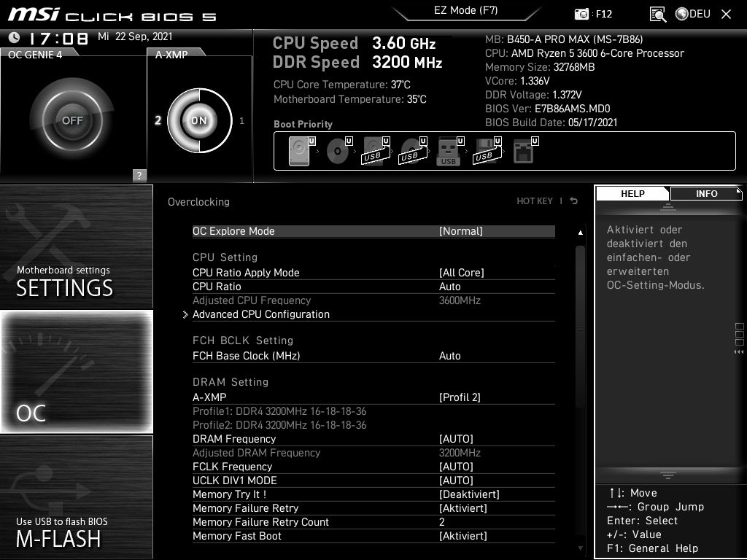Open the M-FLASH BIOS flashing section
This screenshot has height=560, width=747.
(x=76, y=497)
